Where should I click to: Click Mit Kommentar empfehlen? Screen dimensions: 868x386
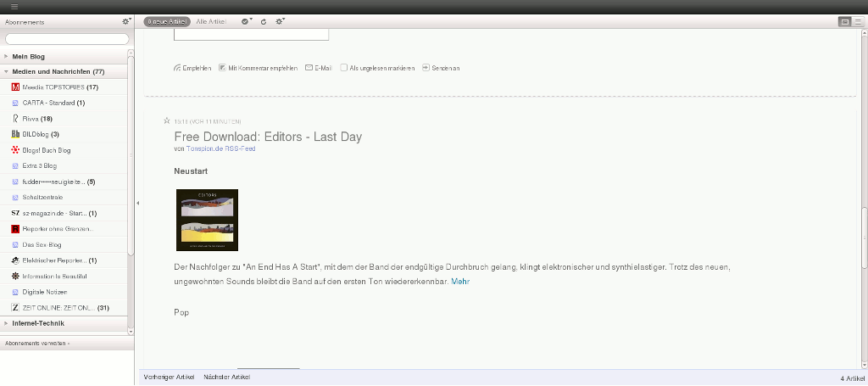click(x=259, y=68)
